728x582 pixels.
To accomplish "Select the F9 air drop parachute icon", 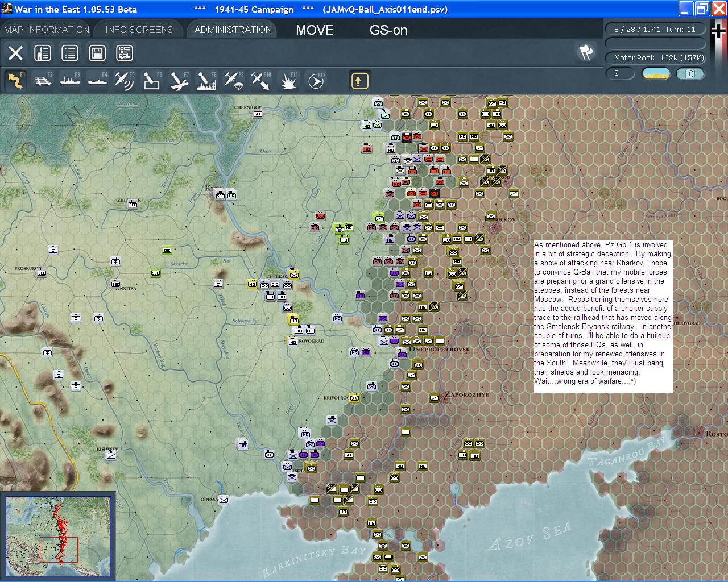I will (x=234, y=81).
